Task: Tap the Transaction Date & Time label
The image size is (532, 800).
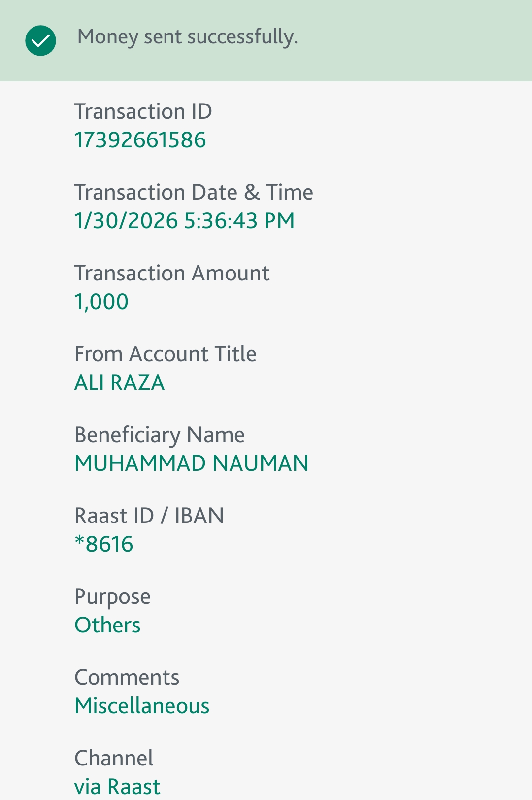Action: click(x=193, y=192)
